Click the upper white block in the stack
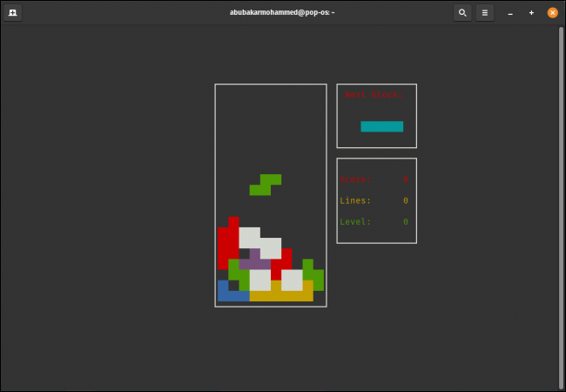566x392 pixels. click(x=250, y=235)
